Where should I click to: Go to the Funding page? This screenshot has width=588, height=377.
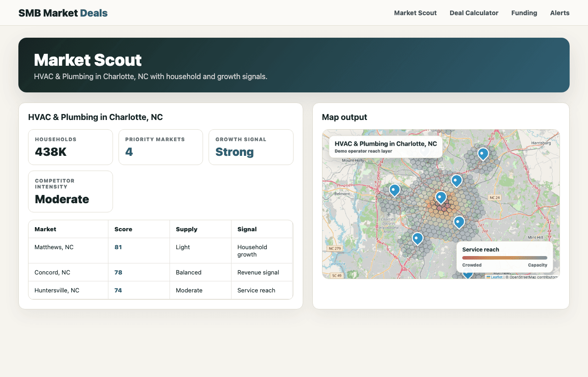(524, 13)
